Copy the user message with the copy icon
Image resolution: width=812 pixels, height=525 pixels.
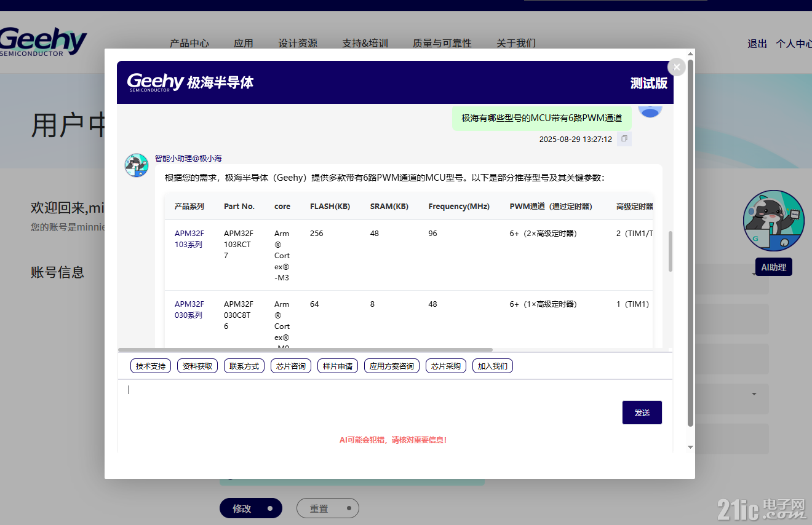[x=624, y=139]
